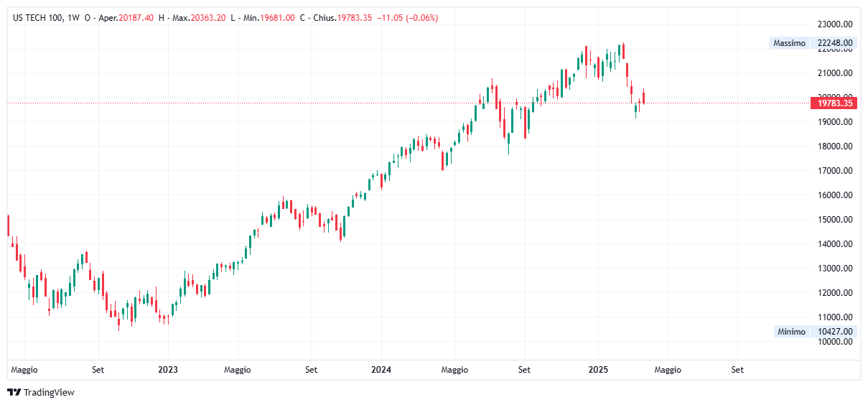Click the Max. high value 20363.20
Viewport: 868px width, 405px height.
coord(208,17)
